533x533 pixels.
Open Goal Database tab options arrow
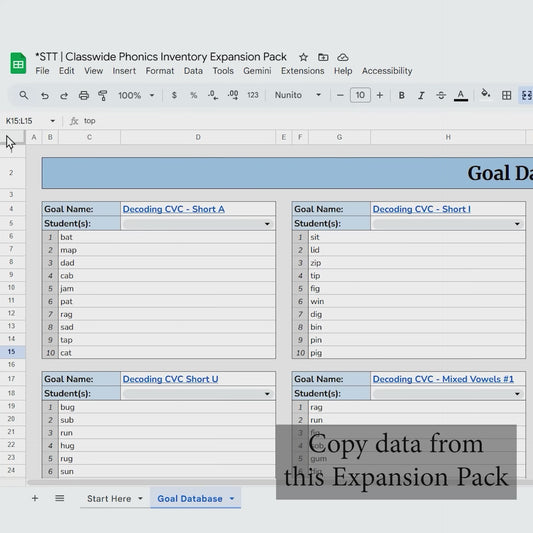pyautogui.click(x=232, y=499)
